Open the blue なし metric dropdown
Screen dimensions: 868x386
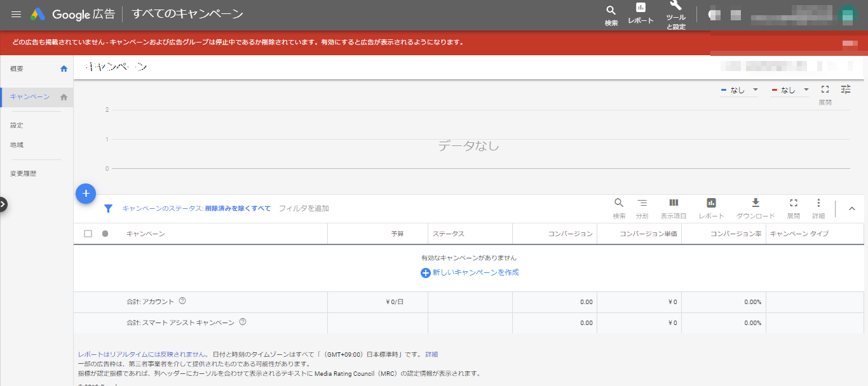740,90
